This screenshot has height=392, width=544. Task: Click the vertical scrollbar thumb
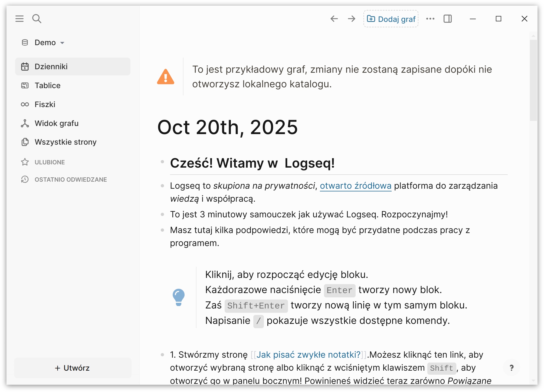(x=533, y=80)
